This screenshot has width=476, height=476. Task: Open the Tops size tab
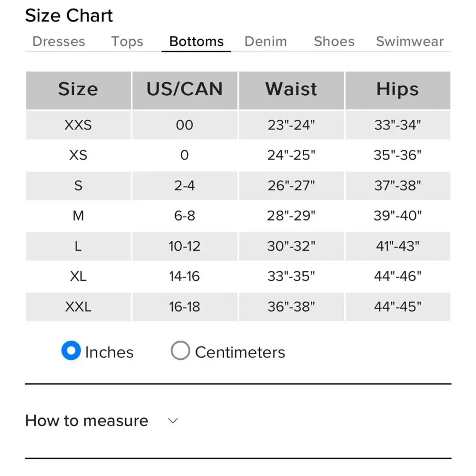(x=127, y=41)
